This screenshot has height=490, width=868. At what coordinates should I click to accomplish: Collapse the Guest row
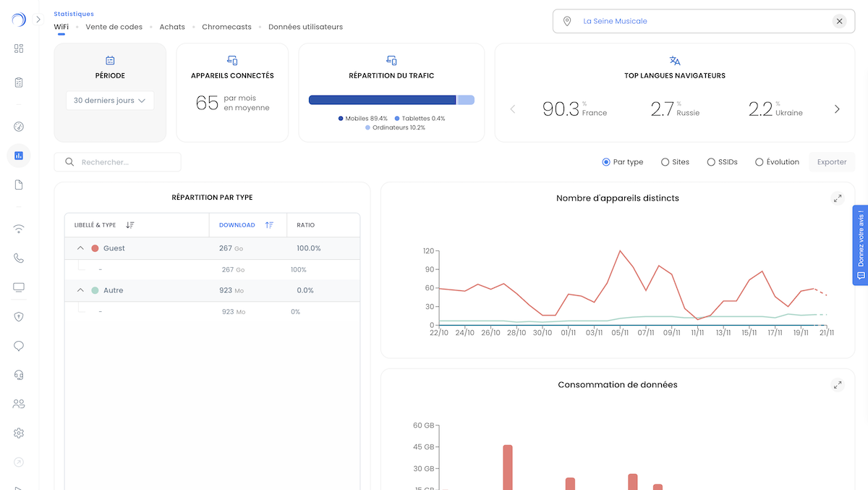[80, 248]
